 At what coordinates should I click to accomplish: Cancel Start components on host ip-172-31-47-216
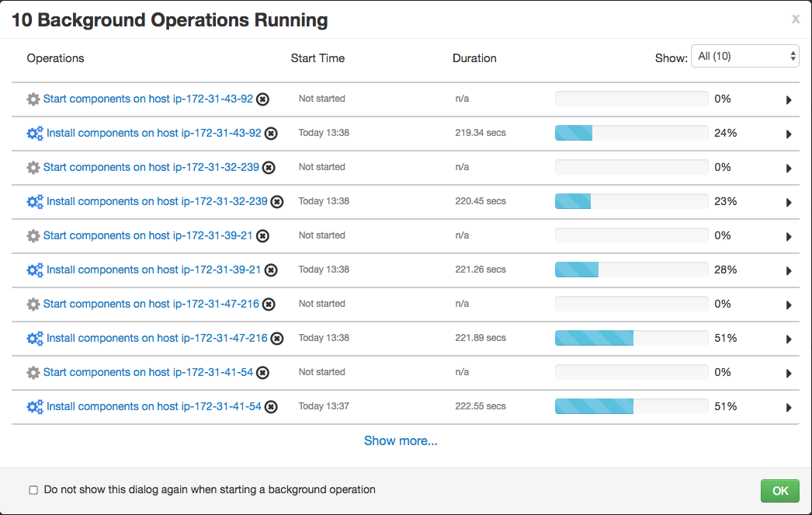pos(267,304)
